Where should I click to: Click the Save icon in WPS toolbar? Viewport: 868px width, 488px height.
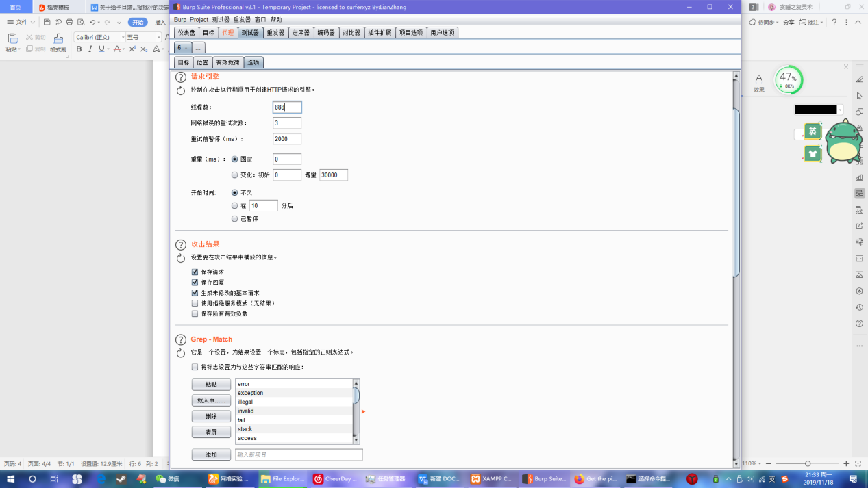(x=47, y=23)
